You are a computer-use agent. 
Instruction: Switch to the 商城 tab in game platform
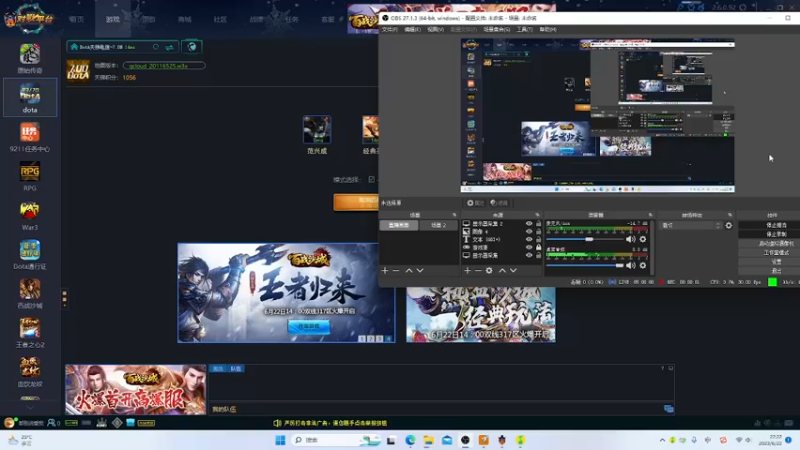click(x=185, y=19)
